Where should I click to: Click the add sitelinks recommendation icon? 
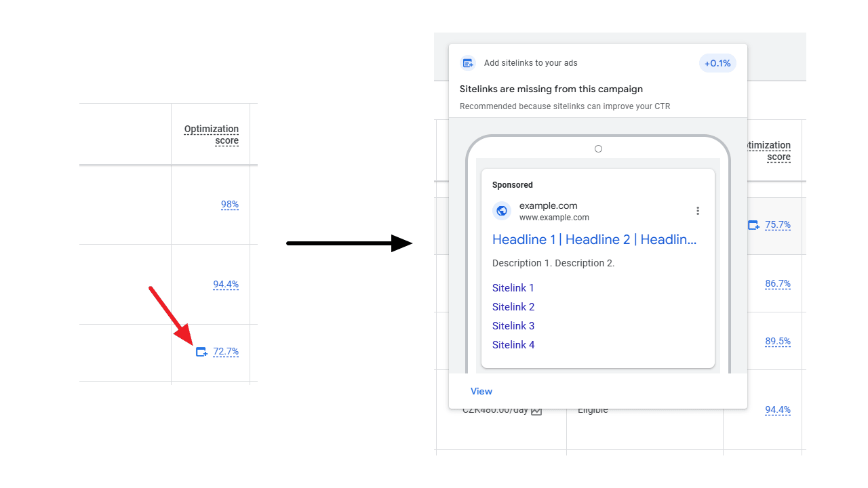click(x=468, y=62)
